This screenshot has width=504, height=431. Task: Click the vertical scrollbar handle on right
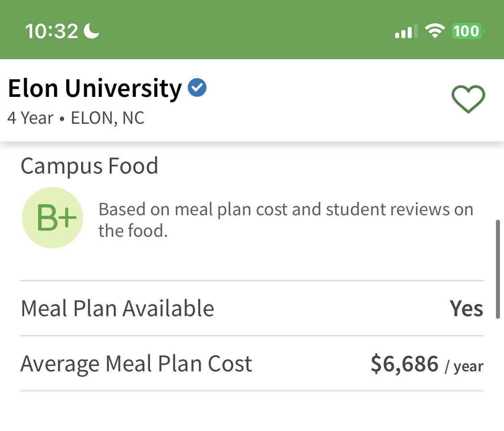[x=498, y=269]
